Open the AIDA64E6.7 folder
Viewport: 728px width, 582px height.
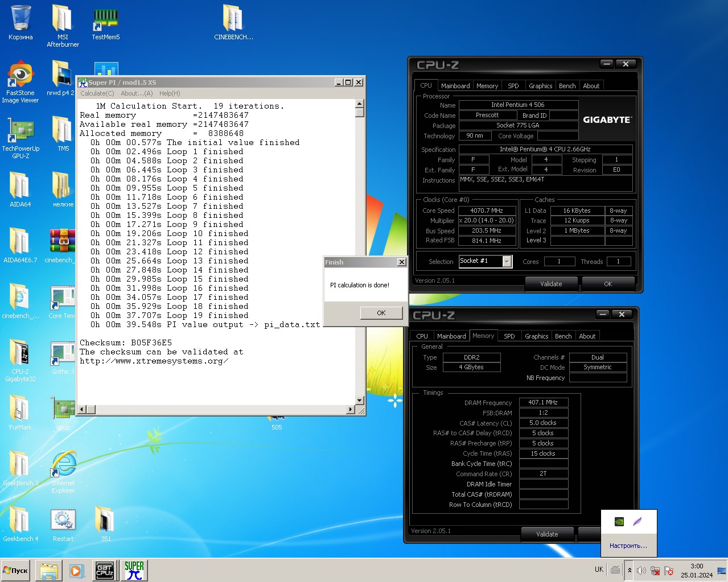click(20, 245)
